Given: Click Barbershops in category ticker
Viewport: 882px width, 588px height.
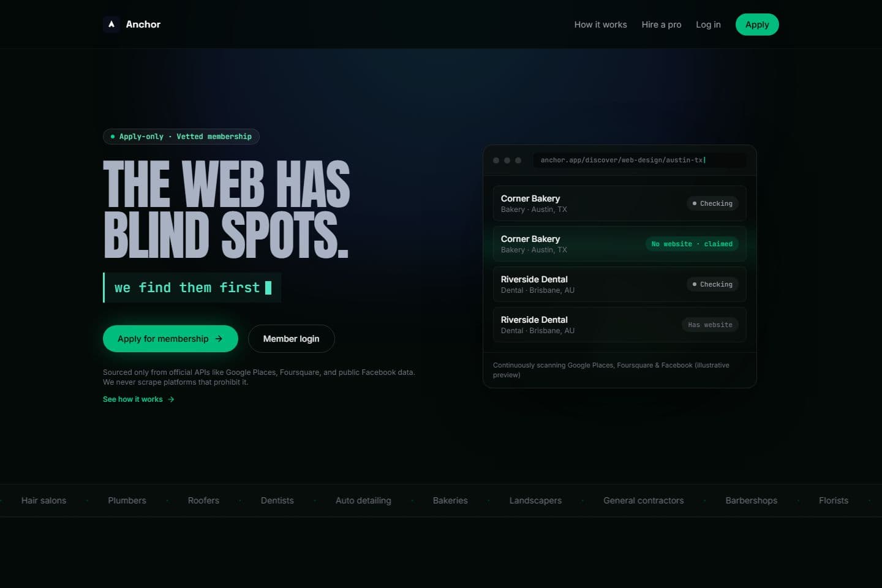Looking at the screenshot, I should pyautogui.click(x=752, y=500).
